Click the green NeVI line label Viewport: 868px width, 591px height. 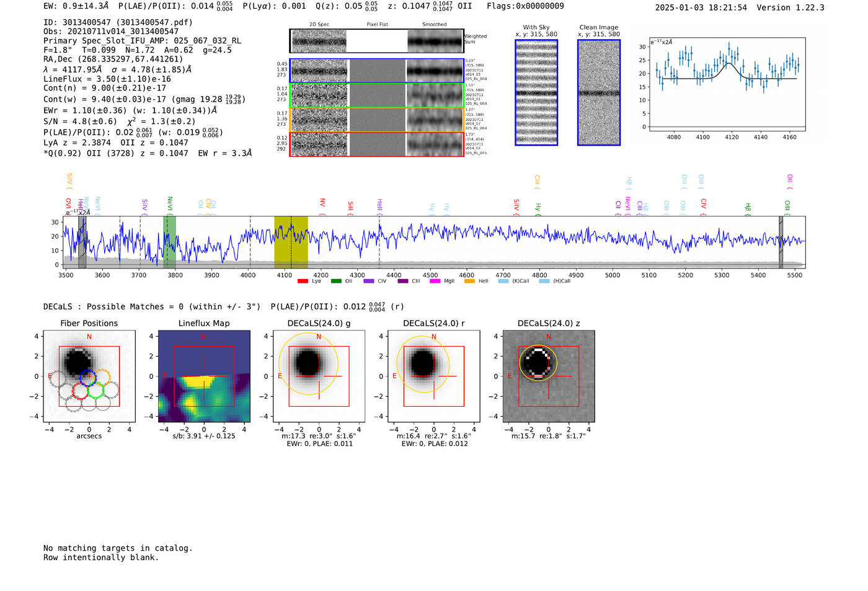pos(170,206)
